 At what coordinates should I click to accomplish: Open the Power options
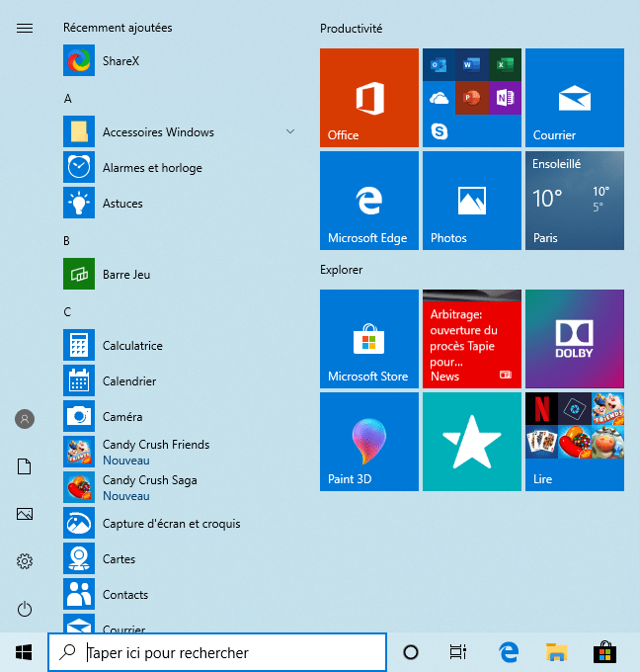click(x=25, y=609)
